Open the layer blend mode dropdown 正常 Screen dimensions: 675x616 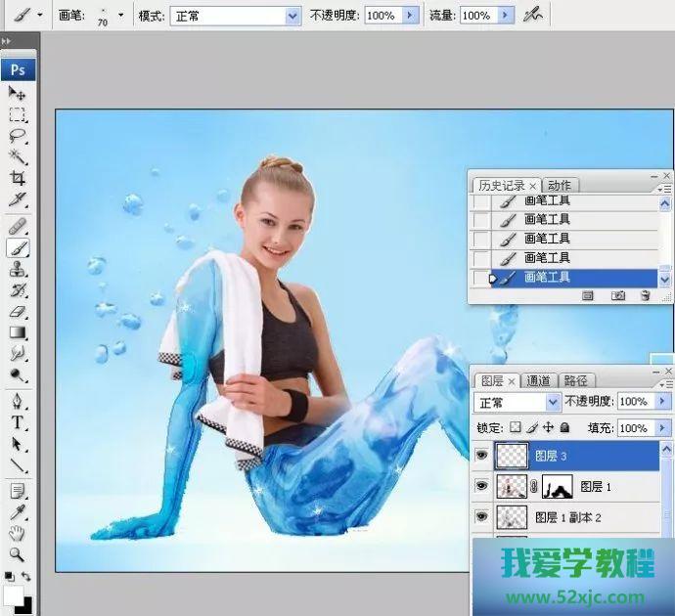point(517,402)
